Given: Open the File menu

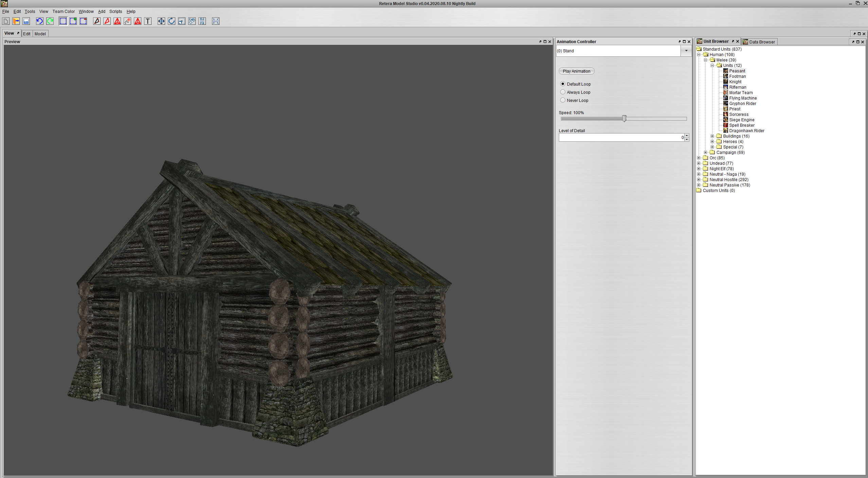Looking at the screenshot, I should [6, 12].
